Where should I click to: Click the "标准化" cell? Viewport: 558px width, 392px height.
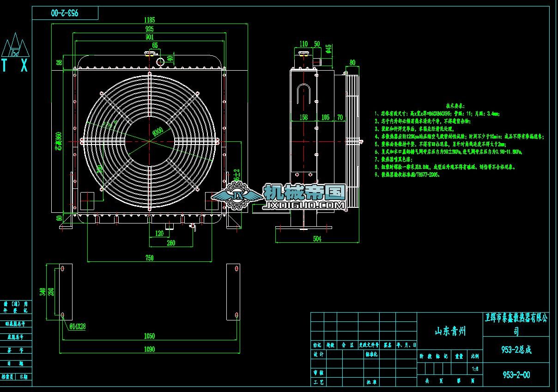pos(371,355)
